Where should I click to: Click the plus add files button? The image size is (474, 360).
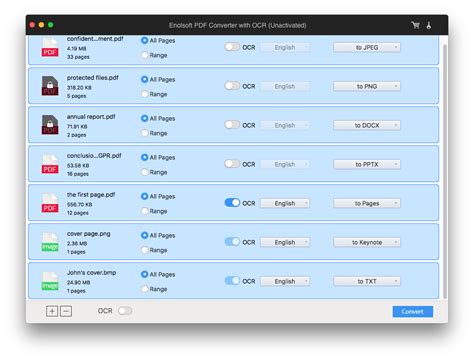pyautogui.click(x=52, y=311)
